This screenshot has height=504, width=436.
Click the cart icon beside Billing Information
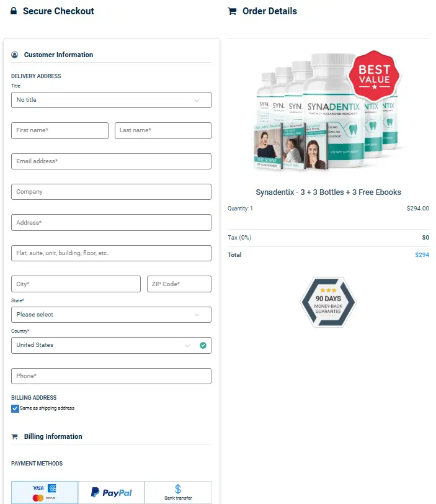point(14,436)
